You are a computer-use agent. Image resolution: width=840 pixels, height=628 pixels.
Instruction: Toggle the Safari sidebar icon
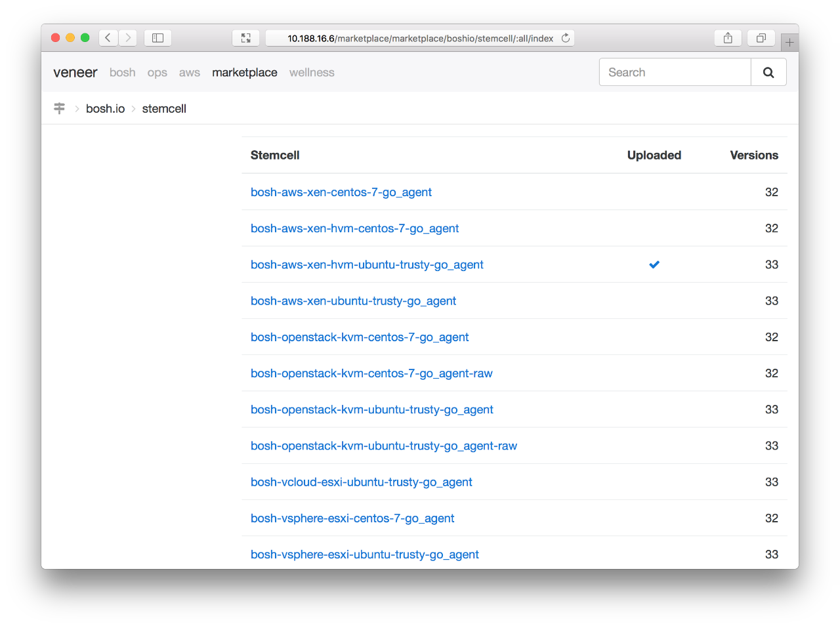(x=157, y=38)
